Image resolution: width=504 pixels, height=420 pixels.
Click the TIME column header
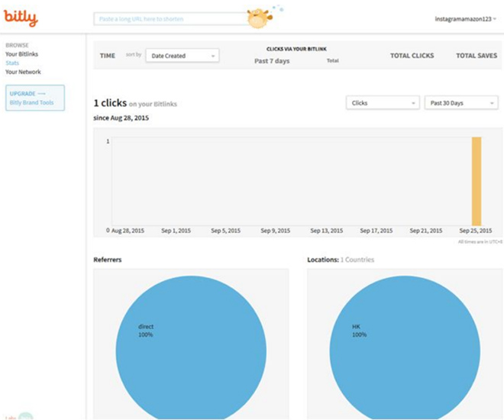click(108, 56)
